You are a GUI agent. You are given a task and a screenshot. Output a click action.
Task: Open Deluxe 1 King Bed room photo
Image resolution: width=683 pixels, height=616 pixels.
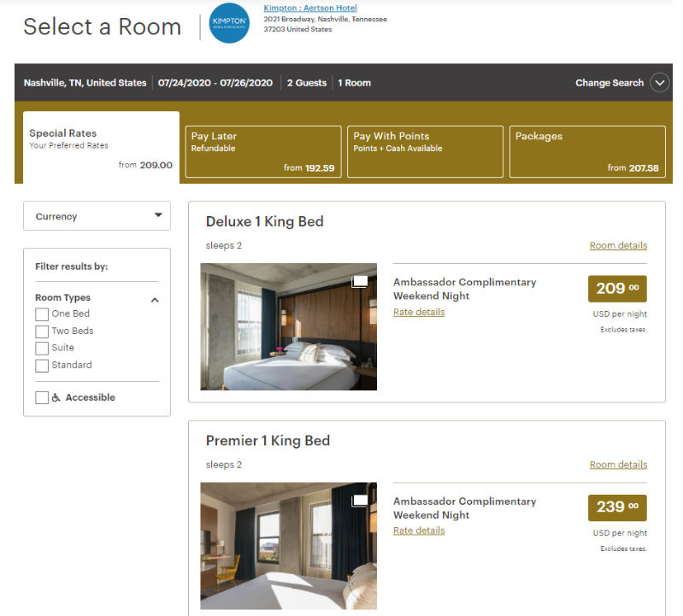pos(288,326)
